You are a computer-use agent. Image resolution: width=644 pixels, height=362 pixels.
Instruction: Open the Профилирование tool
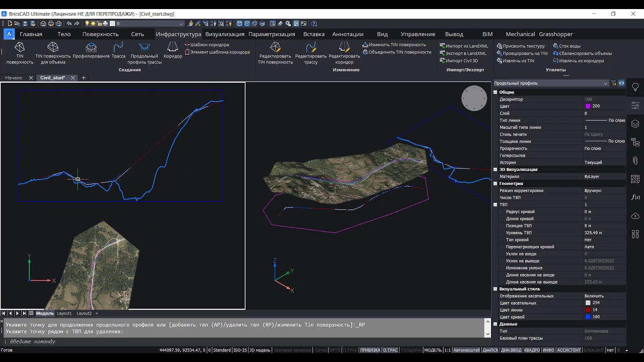click(x=91, y=50)
